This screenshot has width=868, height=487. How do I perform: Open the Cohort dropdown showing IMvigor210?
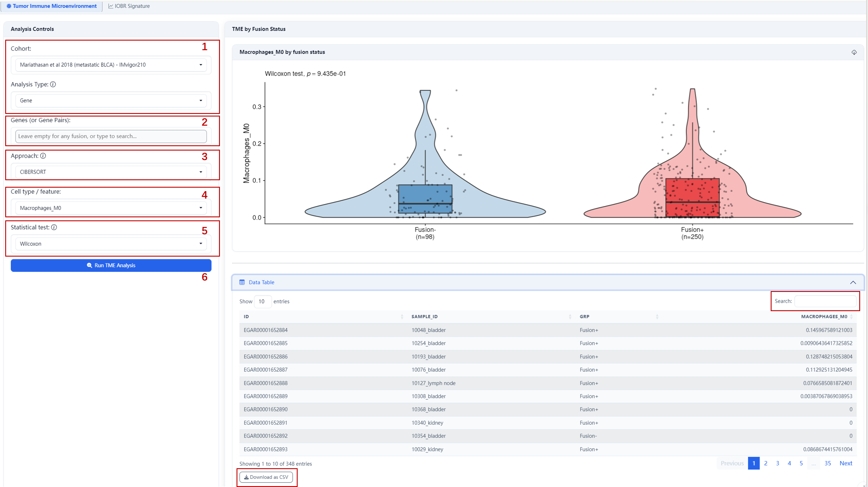(111, 65)
